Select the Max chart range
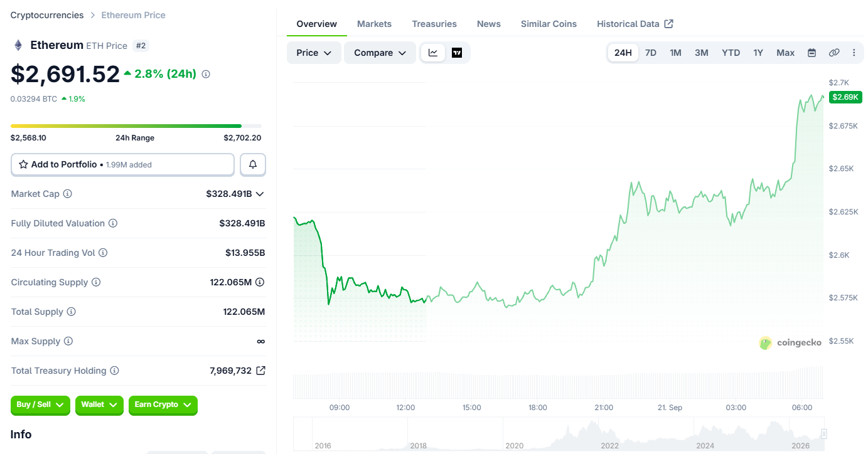868x454 pixels. point(786,53)
